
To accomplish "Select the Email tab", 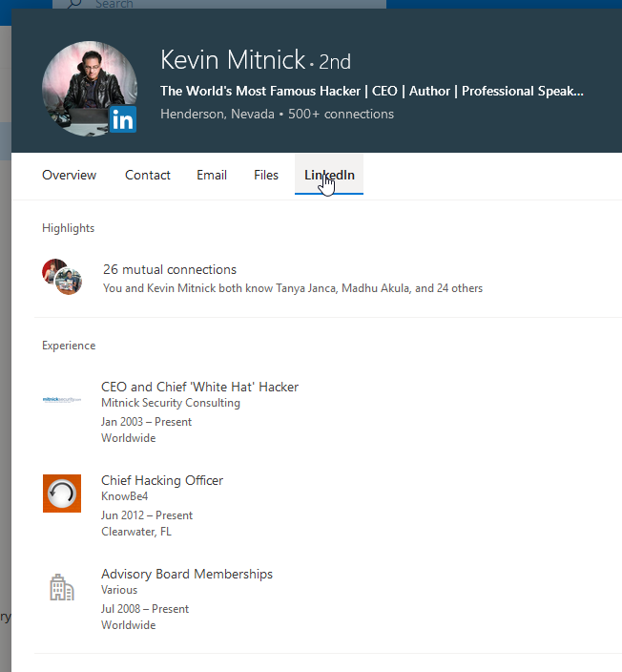I will coord(212,175).
